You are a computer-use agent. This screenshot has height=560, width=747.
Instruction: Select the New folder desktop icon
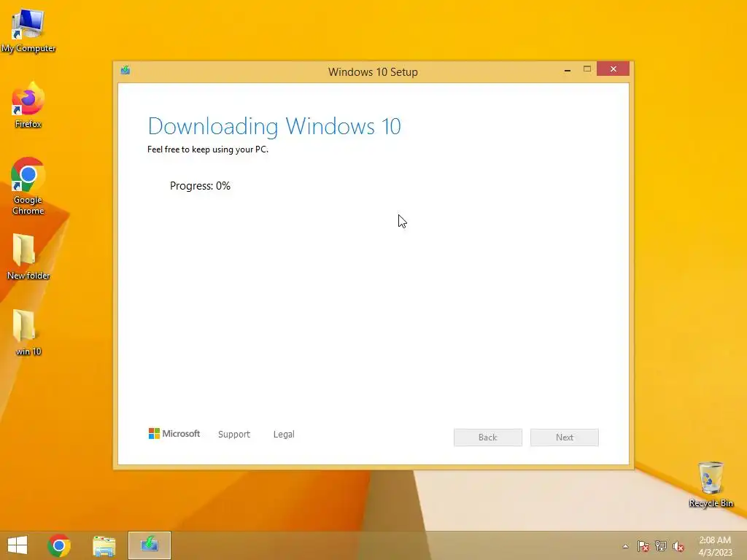coord(28,257)
